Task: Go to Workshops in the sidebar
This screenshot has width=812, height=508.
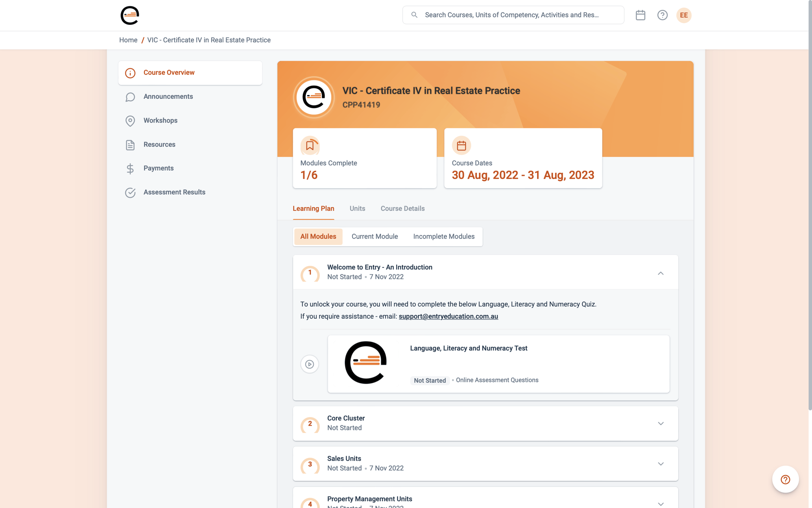Action: click(x=160, y=121)
